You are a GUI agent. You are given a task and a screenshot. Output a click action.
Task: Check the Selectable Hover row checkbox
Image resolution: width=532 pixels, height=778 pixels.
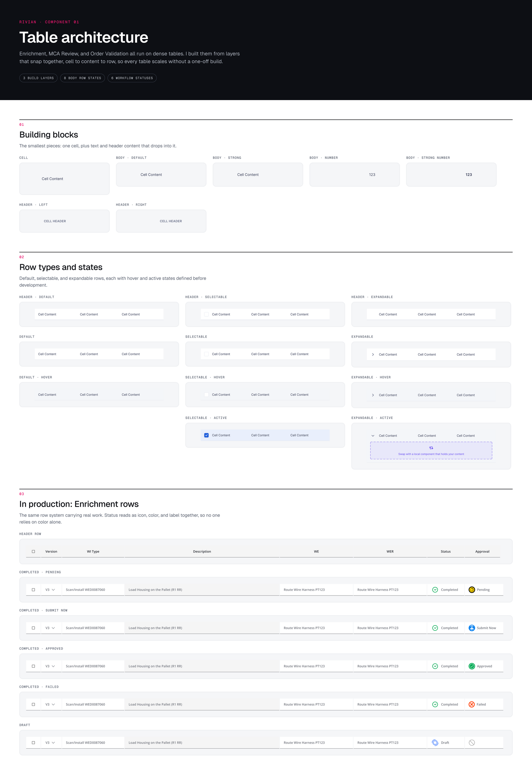point(206,394)
